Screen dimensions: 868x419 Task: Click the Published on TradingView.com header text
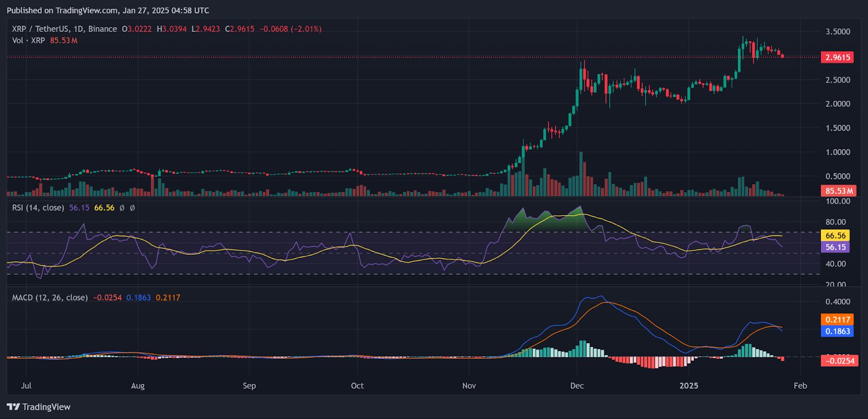(x=108, y=10)
